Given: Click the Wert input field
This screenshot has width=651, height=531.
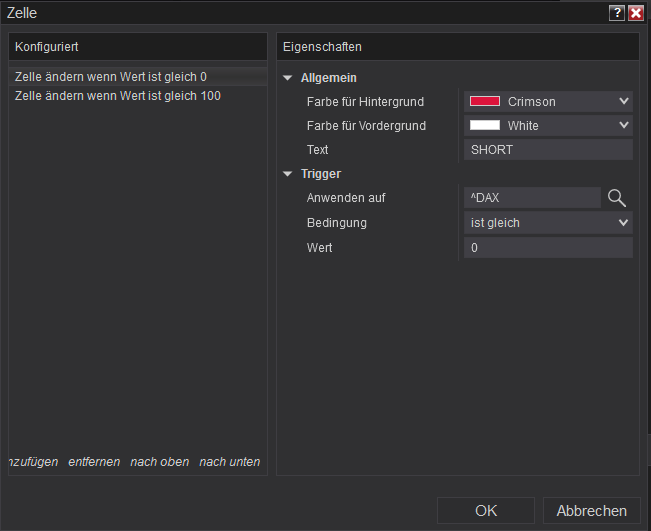Looking at the screenshot, I should 548,247.
